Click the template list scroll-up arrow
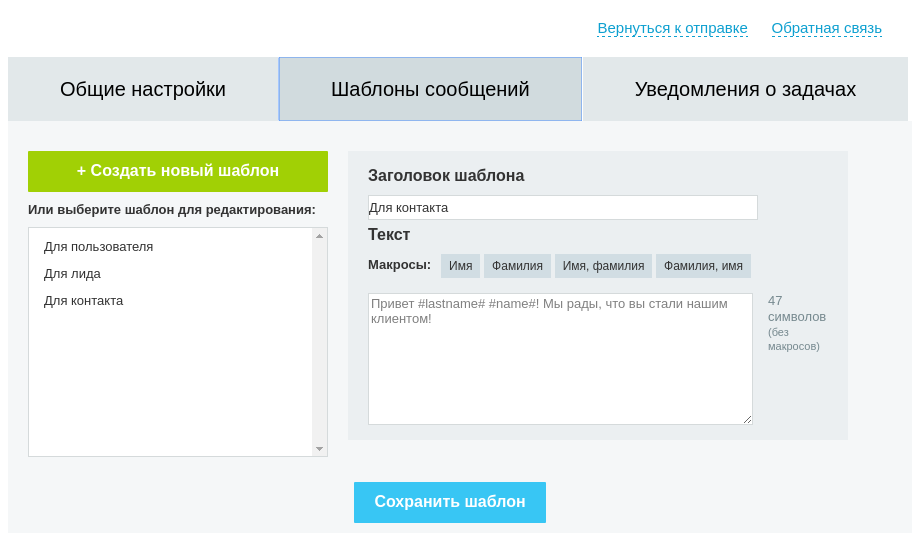The image size is (916, 533). (x=320, y=236)
